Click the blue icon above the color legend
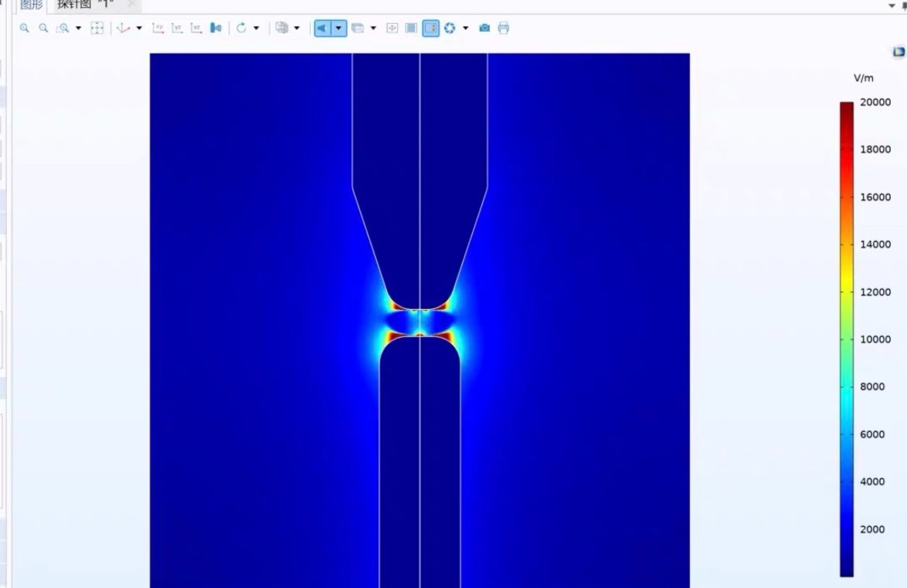Viewport: 907px width, 588px height. click(898, 52)
